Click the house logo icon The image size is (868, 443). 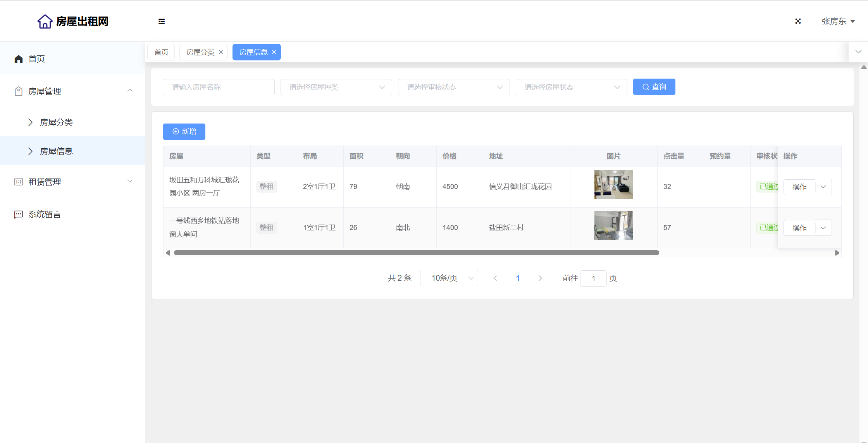tap(45, 21)
